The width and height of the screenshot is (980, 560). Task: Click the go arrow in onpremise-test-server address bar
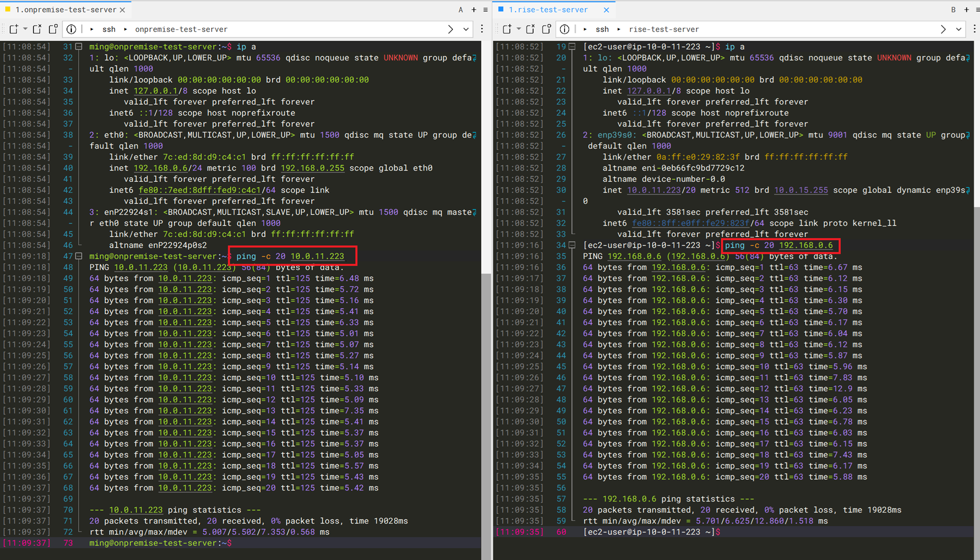450,29
